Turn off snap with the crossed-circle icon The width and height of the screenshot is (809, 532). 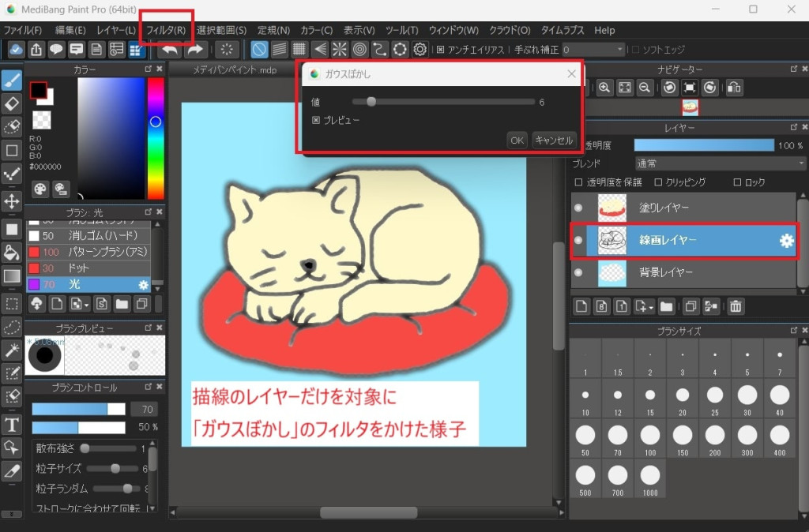[259, 50]
